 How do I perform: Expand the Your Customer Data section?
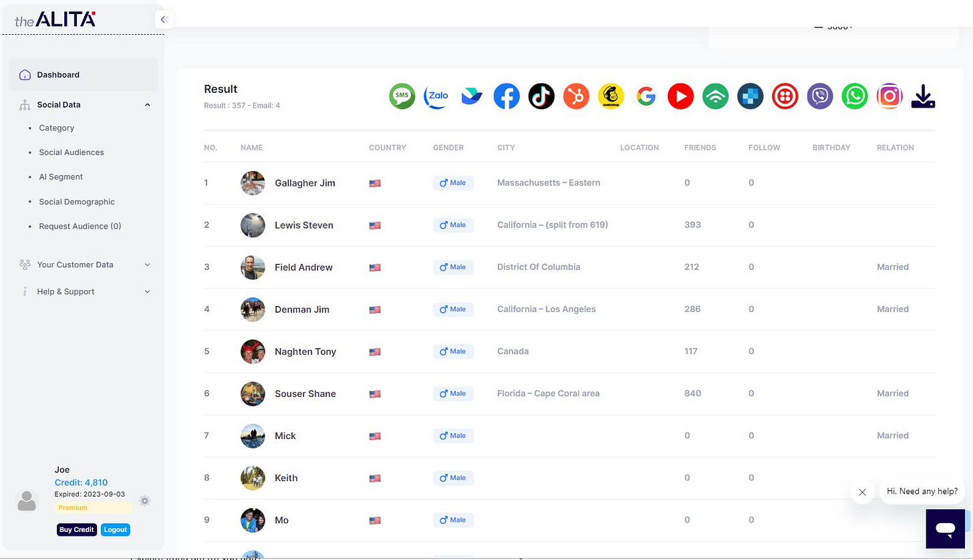(84, 265)
